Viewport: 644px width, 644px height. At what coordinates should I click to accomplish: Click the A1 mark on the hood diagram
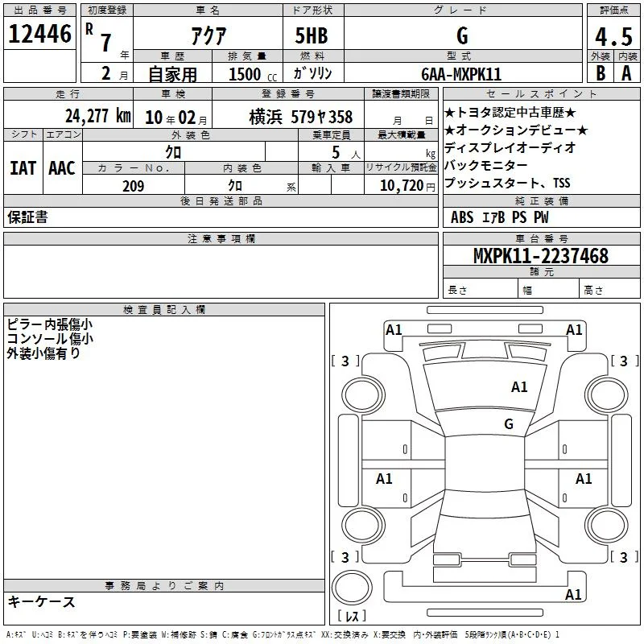point(519,387)
